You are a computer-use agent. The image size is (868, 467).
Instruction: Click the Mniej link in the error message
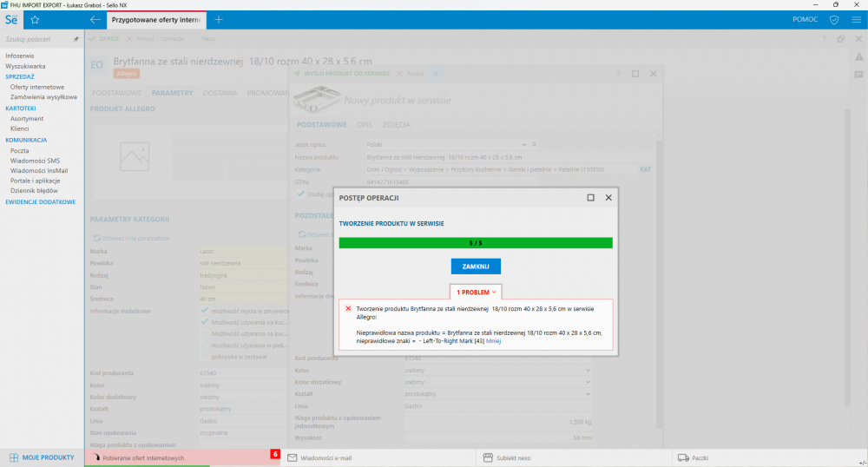point(494,341)
